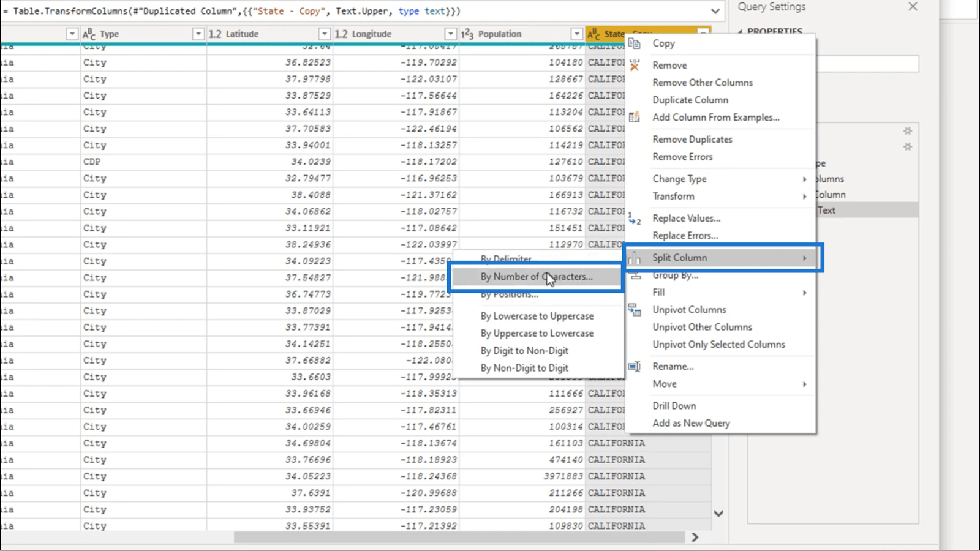
Task: Expand the Fill submenu arrow
Action: 805,293
